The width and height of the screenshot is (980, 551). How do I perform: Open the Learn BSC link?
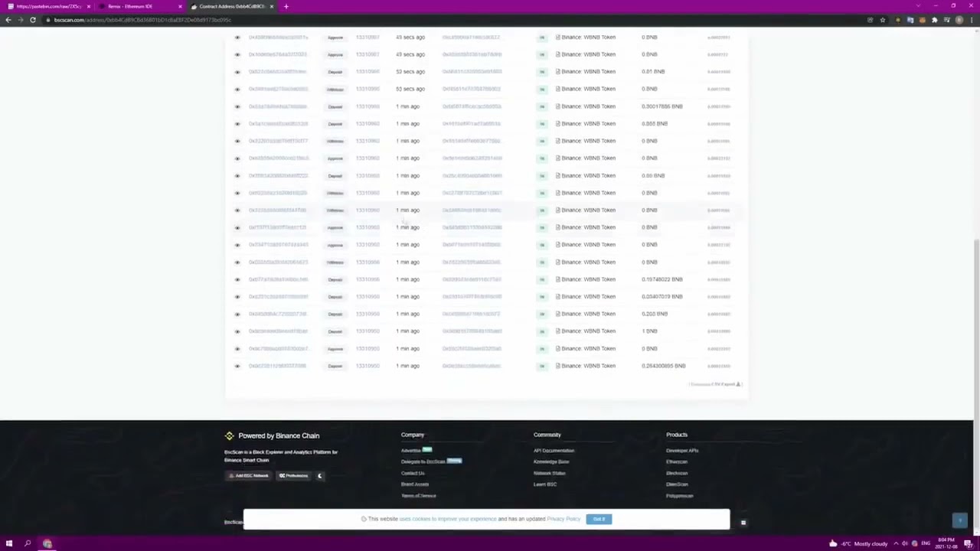pyautogui.click(x=545, y=484)
